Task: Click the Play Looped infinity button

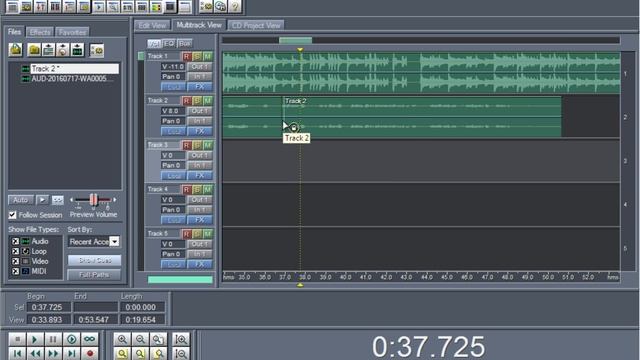Action: click(90, 339)
